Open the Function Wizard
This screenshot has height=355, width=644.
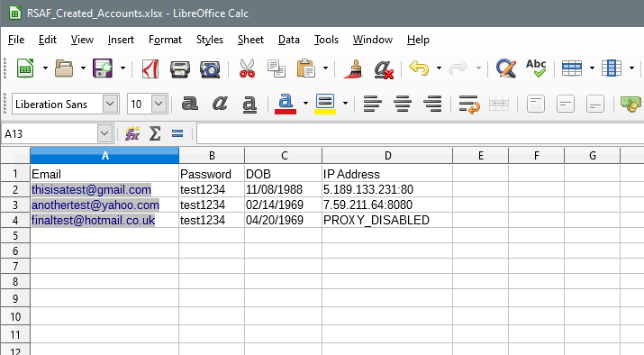(132, 133)
